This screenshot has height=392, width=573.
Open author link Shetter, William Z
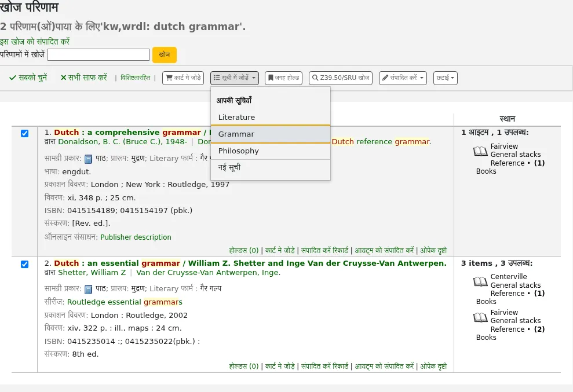pos(92,273)
